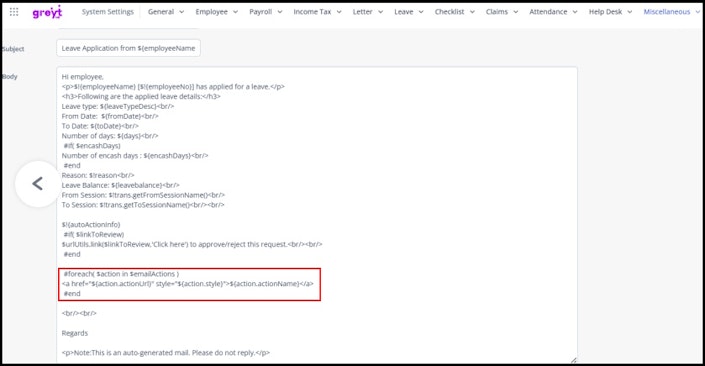
Task: Click the Subject input field
Action: point(128,48)
